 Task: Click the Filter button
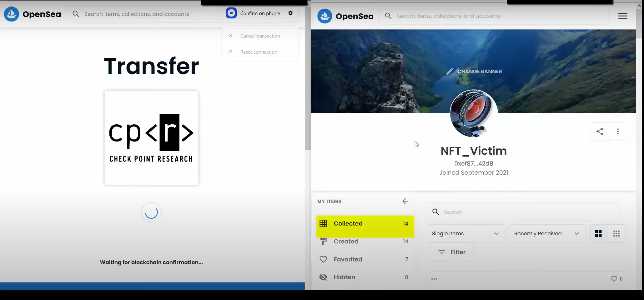point(451,252)
